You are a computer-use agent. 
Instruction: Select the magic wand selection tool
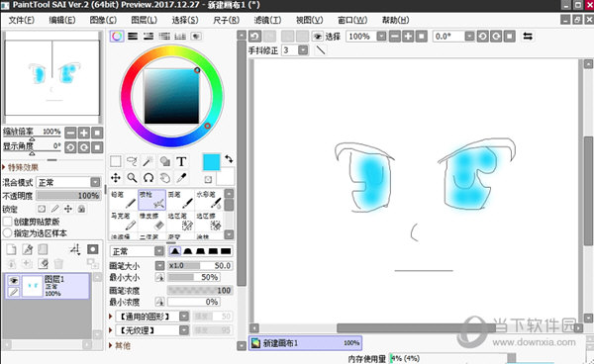(x=148, y=161)
